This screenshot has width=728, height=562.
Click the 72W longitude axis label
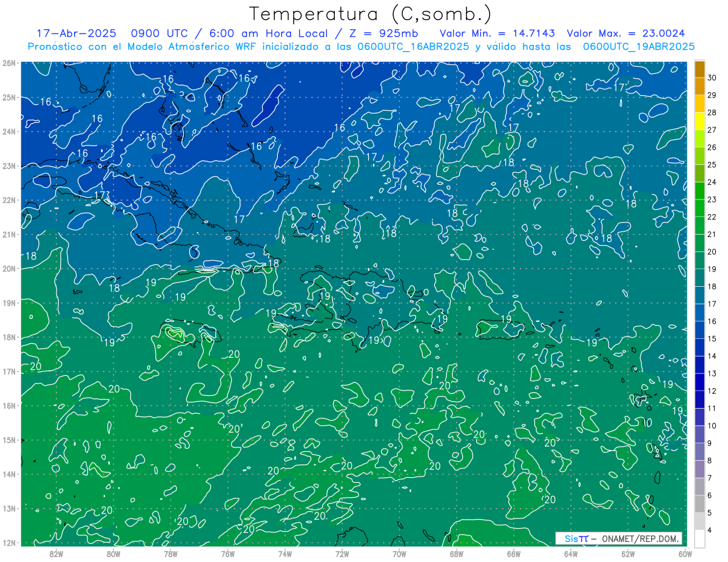[342, 554]
